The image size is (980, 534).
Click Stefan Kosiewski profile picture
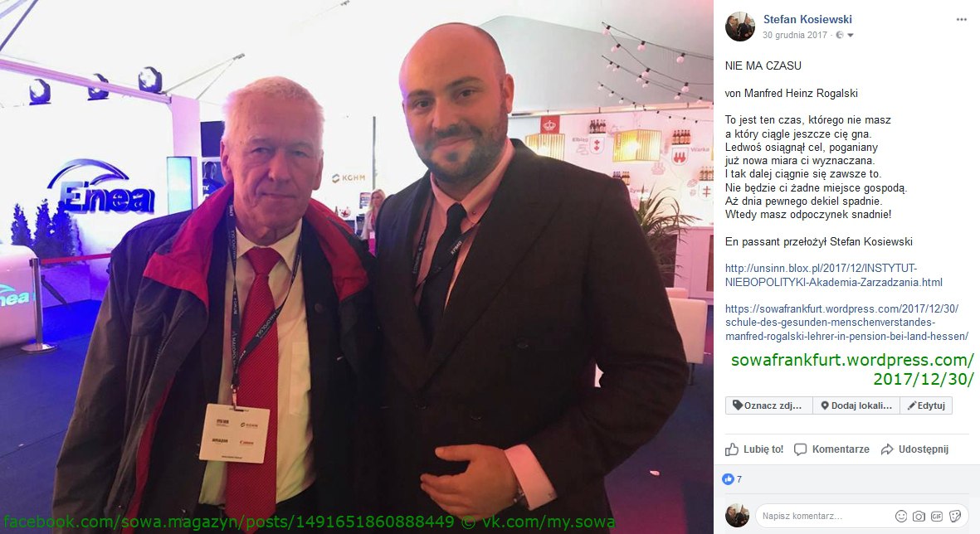[x=740, y=27]
